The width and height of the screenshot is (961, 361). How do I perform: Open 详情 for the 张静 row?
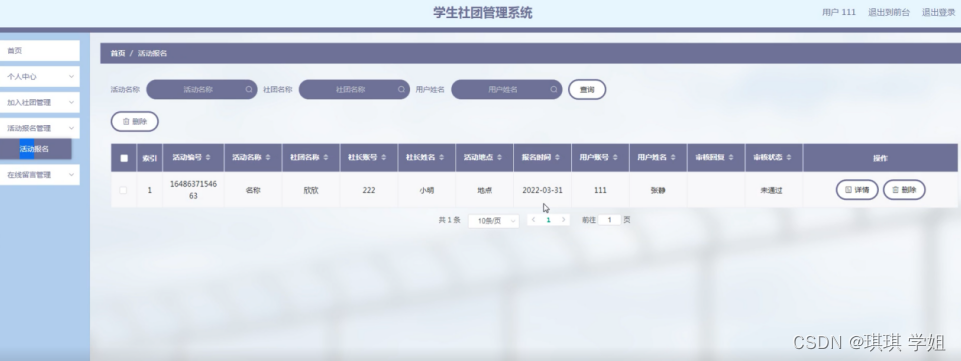point(857,190)
